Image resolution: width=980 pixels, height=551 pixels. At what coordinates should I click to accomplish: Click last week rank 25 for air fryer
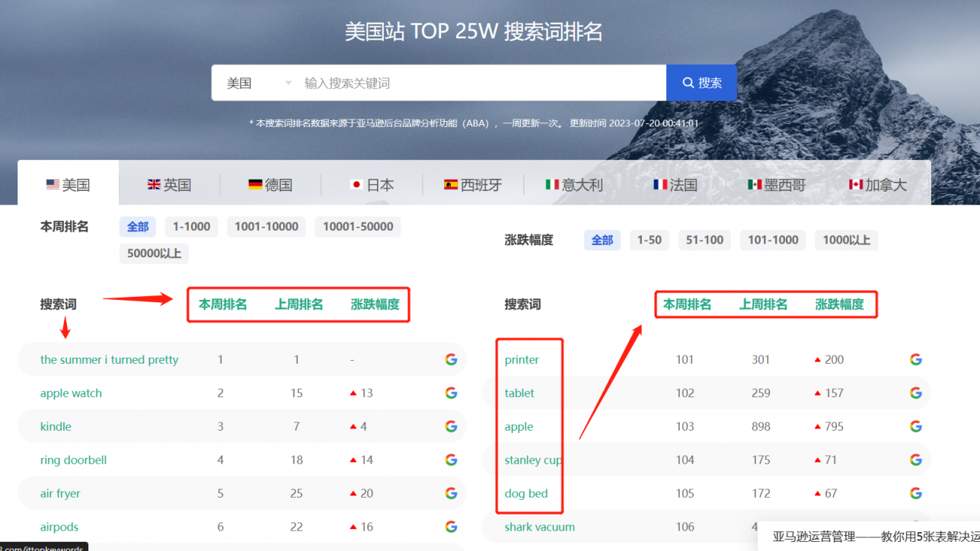[x=296, y=493]
